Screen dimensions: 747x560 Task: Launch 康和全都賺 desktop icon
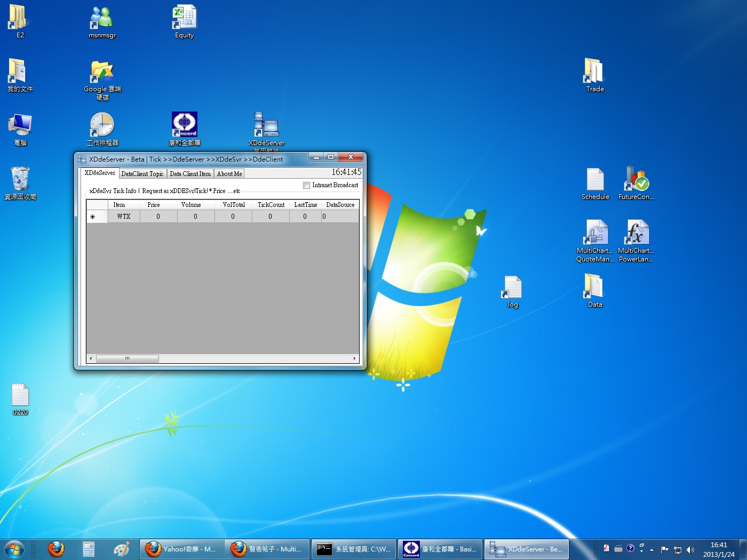(184, 129)
